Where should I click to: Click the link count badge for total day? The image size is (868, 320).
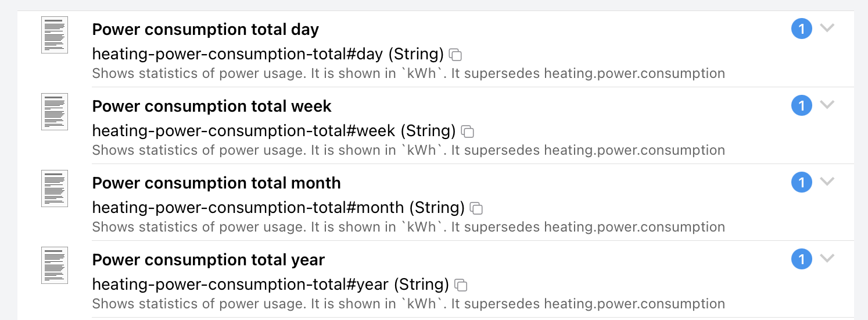pyautogui.click(x=802, y=29)
